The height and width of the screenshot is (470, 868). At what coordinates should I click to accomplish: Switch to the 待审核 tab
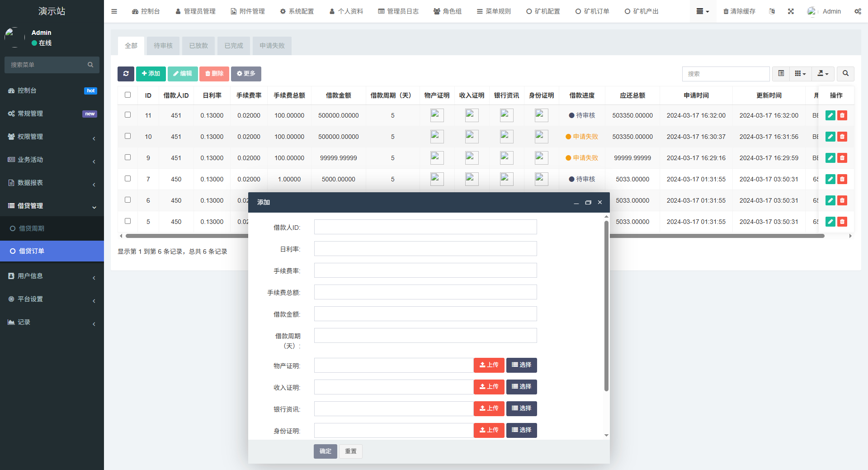click(163, 45)
